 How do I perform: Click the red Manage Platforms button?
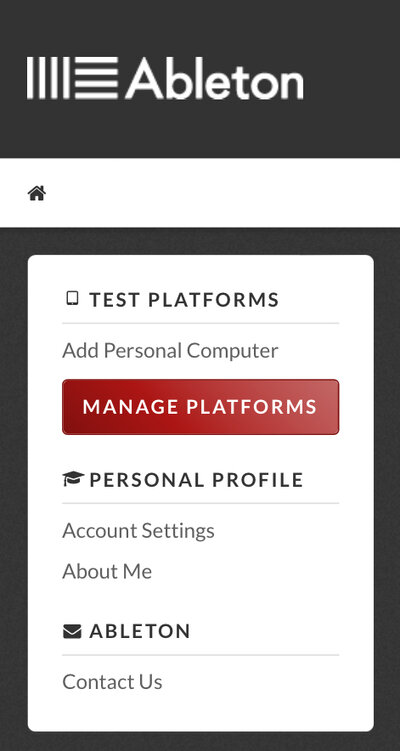tap(200, 407)
